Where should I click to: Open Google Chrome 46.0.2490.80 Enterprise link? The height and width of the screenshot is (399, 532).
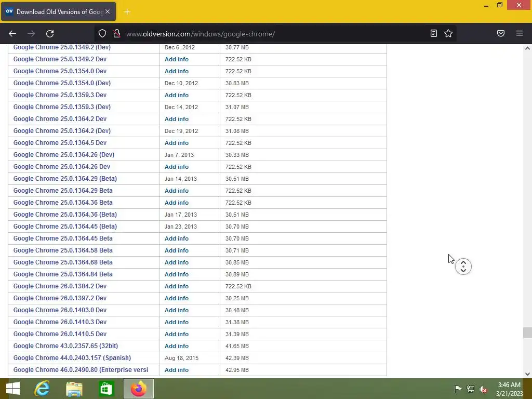tap(81, 370)
